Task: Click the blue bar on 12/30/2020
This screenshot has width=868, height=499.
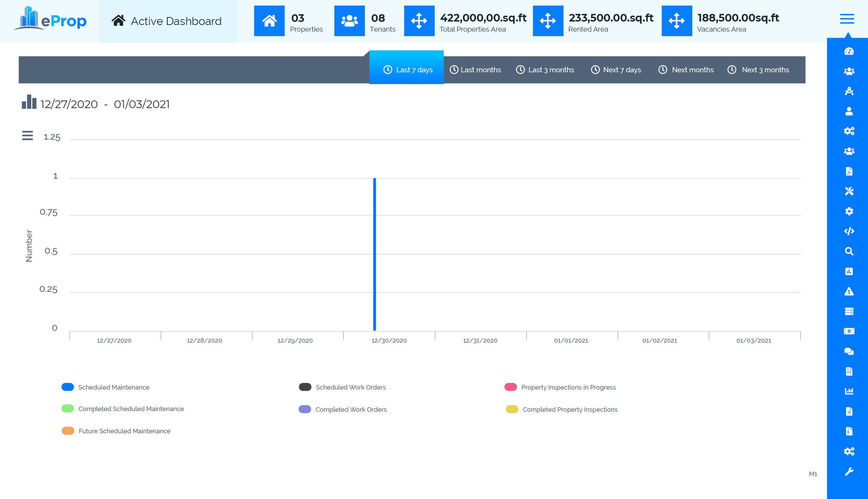Action: coord(375,254)
